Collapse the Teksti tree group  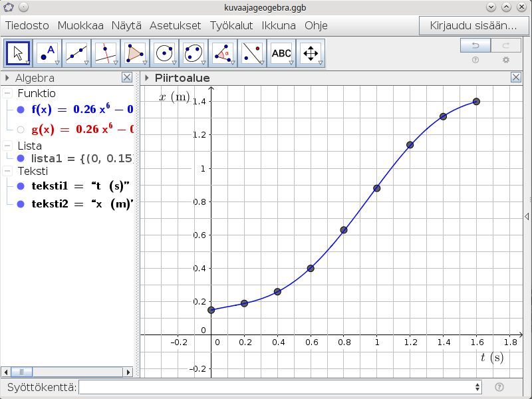7,171
